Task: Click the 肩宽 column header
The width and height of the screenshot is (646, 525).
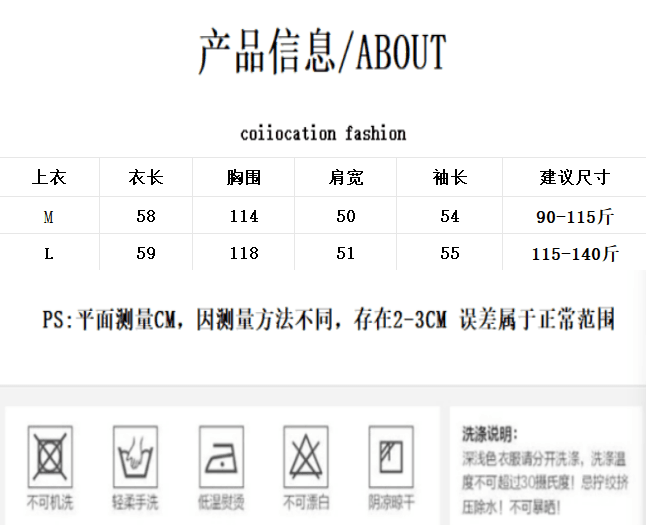Action: [346, 178]
